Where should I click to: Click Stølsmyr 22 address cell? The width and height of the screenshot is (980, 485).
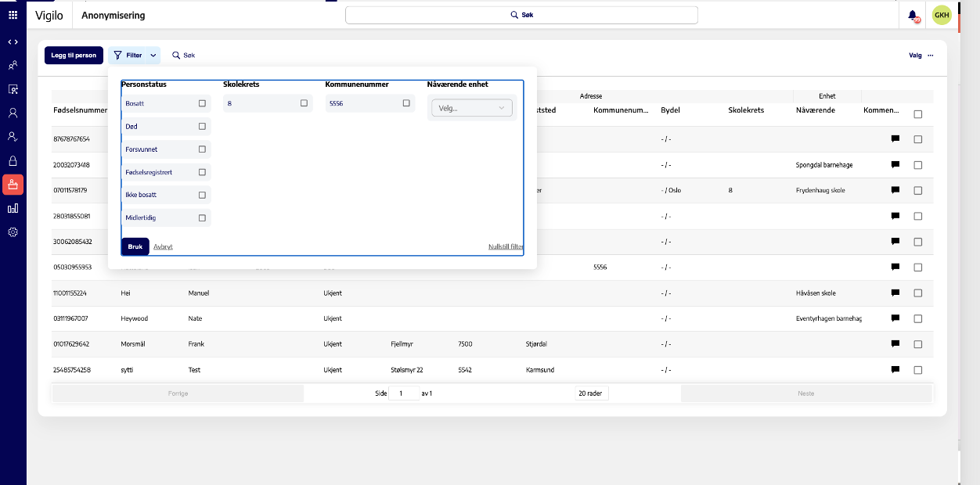click(407, 370)
